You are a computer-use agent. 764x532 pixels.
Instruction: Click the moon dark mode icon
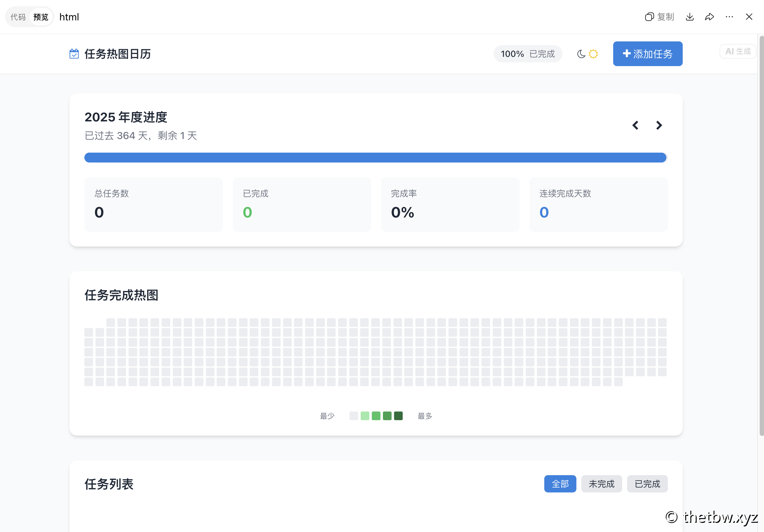point(581,54)
